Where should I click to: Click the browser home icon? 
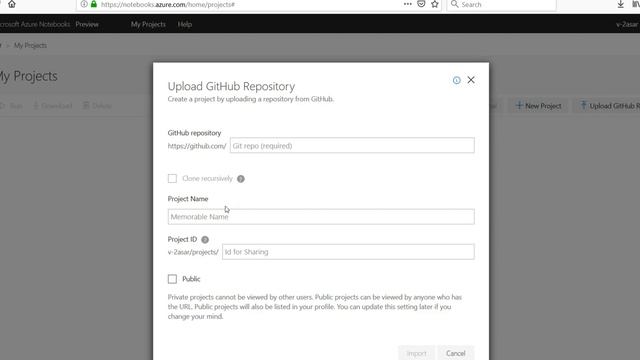[x=11, y=4]
